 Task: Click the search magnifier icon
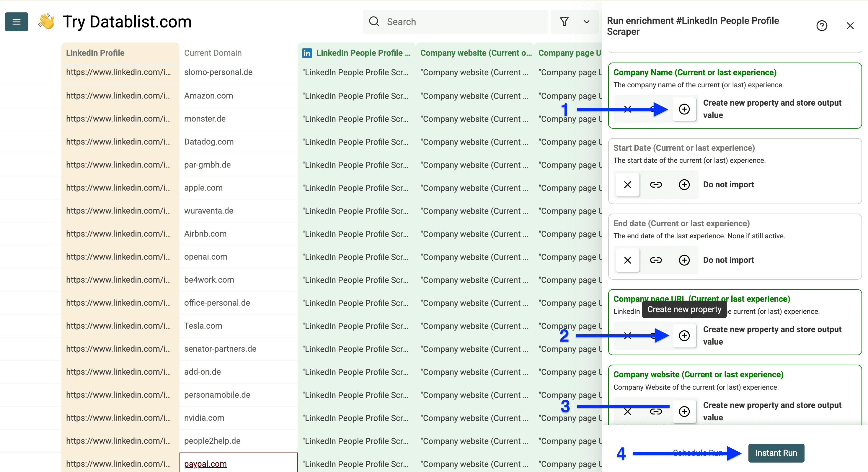tap(374, 21)
